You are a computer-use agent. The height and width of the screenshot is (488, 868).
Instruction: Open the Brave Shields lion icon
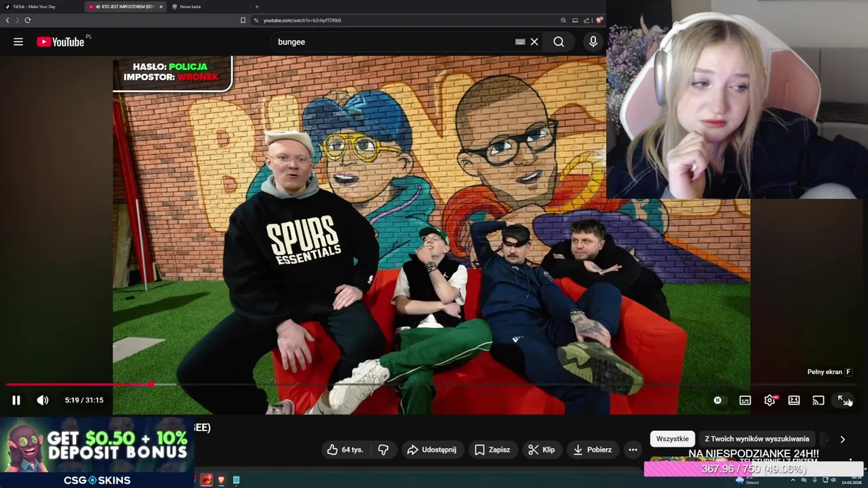pyautogui.click(x=599, y=20)
